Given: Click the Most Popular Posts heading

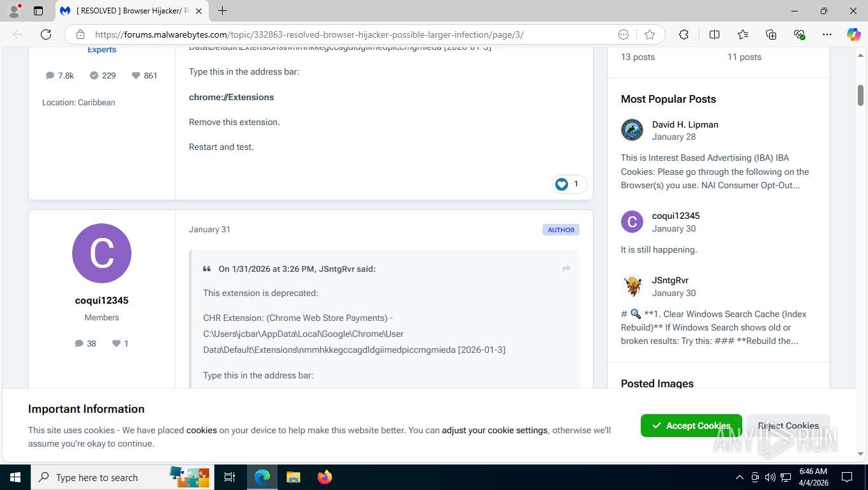Looking at the screenshot, I should (668, 99).
